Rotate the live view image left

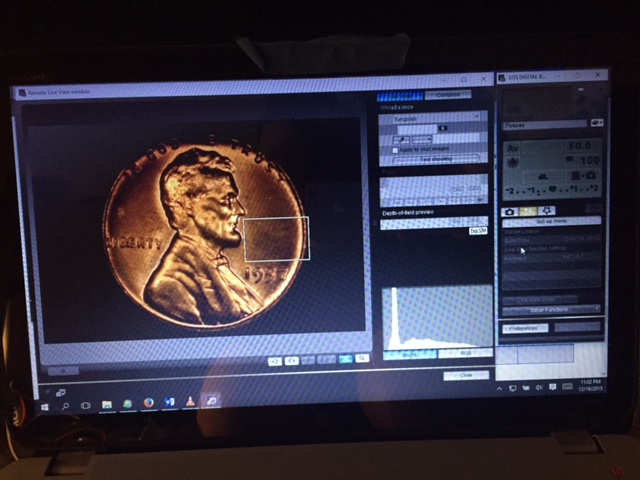[275, 361]
